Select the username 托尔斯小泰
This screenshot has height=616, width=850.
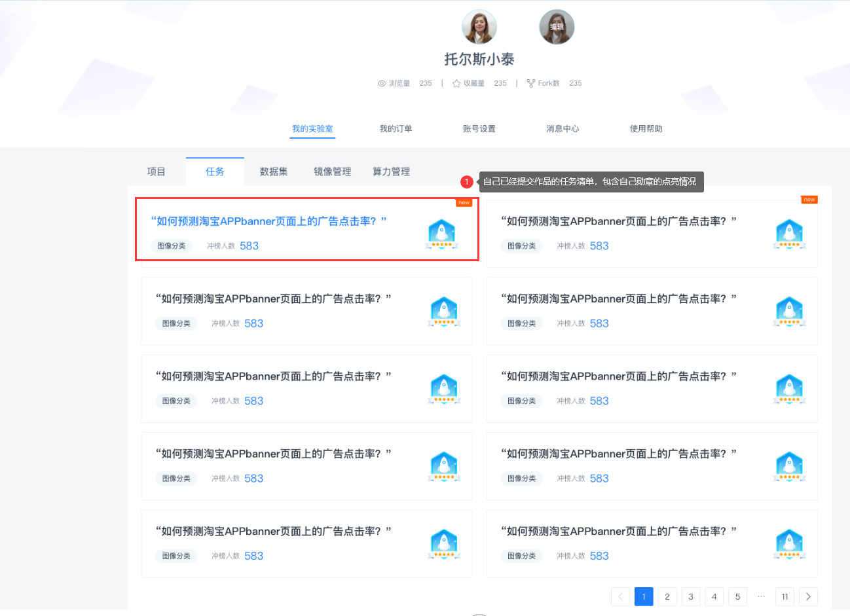(479, 59)
